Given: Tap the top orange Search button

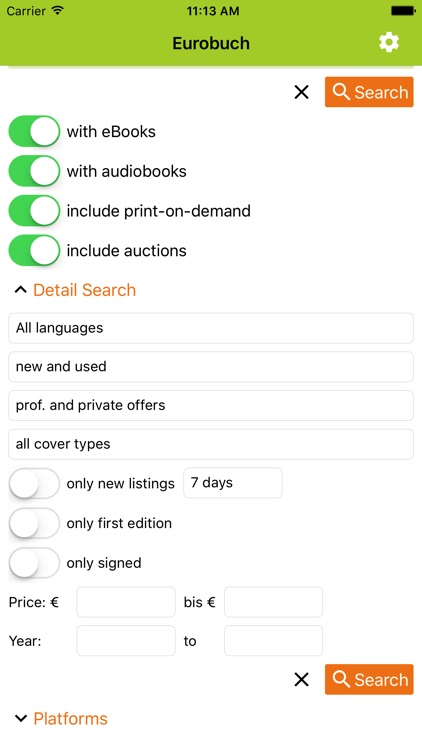Looking at the screenshot, I should click(369, 92).
